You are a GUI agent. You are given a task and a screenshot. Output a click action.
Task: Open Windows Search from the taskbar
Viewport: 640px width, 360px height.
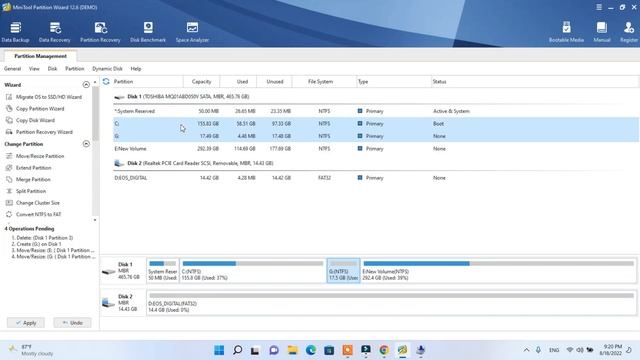point(238,350)
